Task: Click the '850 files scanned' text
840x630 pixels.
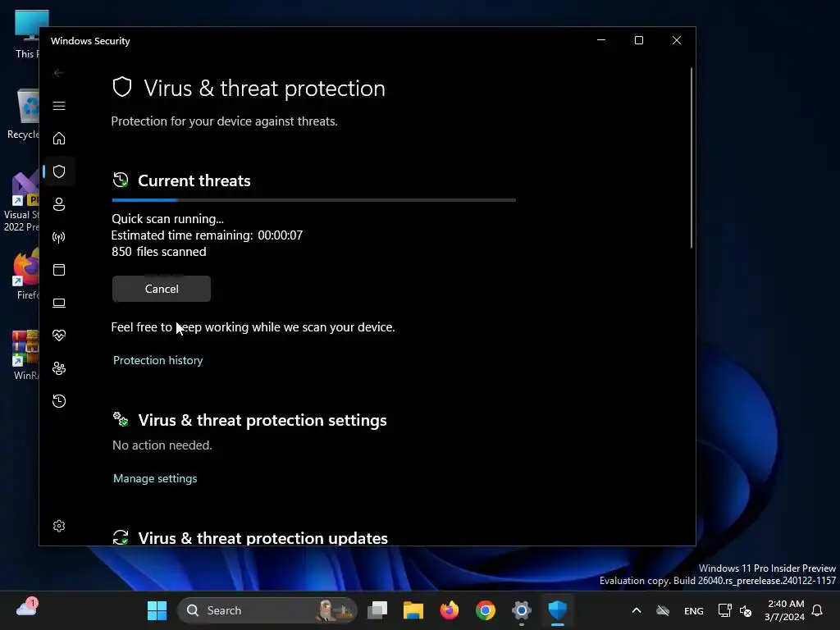Action: (158, 252)
